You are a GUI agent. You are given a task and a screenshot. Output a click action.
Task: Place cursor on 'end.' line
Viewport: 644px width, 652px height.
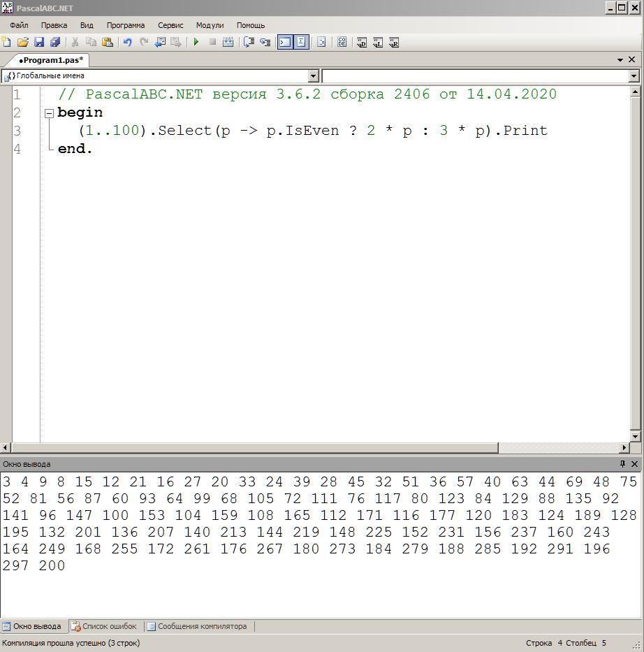(x=75, y=148)
